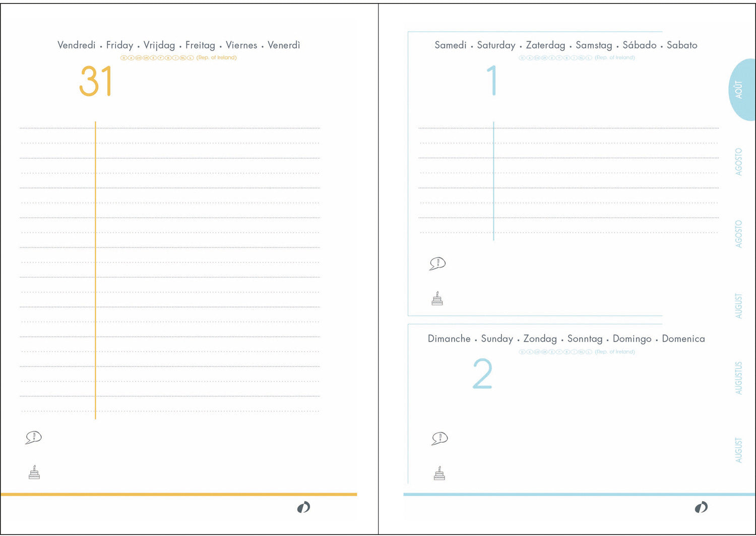
Task: Select the word Domingo in the Sunday header
Action: pos(632,339)
